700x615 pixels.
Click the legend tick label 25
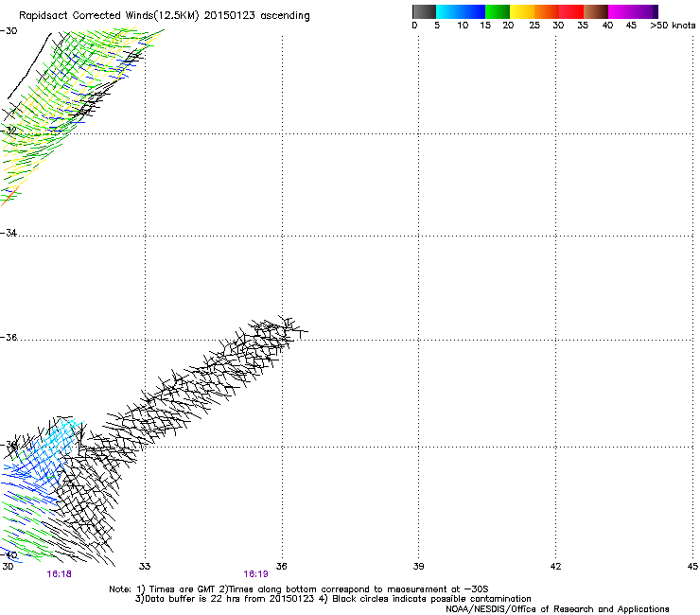(534, 26)
